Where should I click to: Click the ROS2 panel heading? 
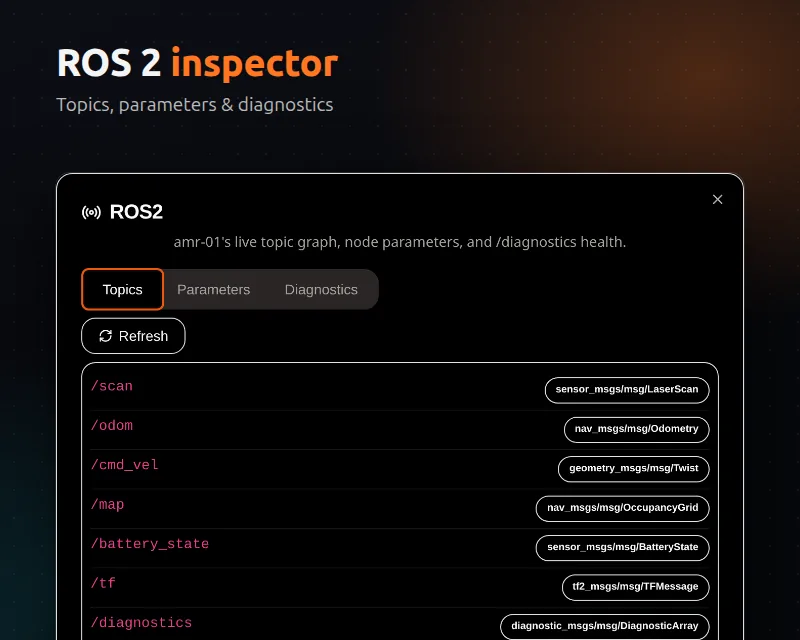(136, 212)
